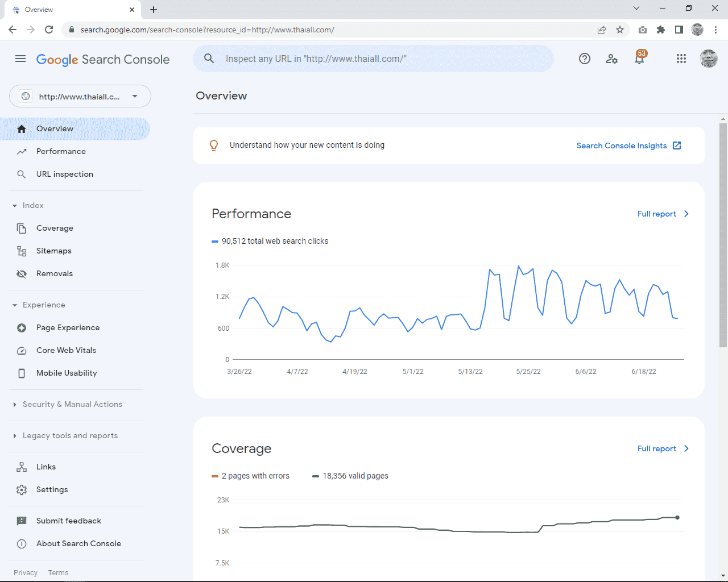
Task: Open Core Web Vitals report
Action: pos(66,350)
